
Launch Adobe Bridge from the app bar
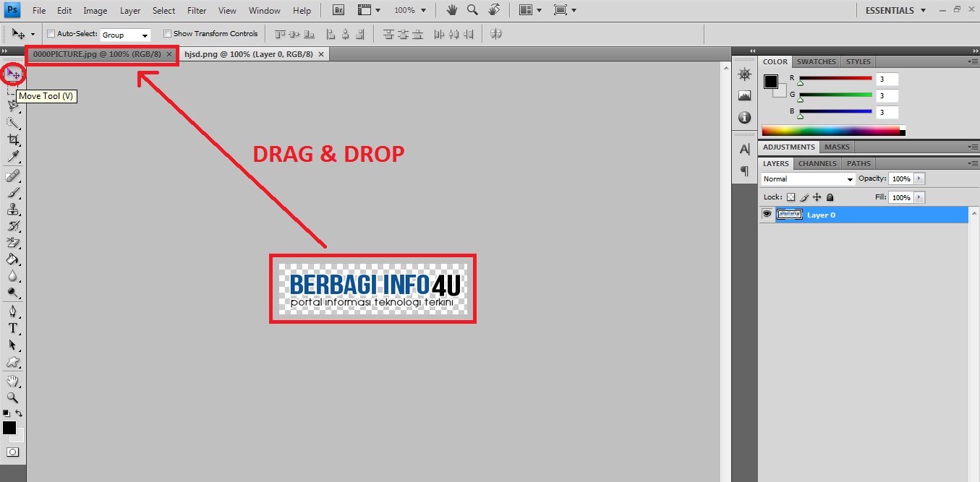tap(337, 10)
